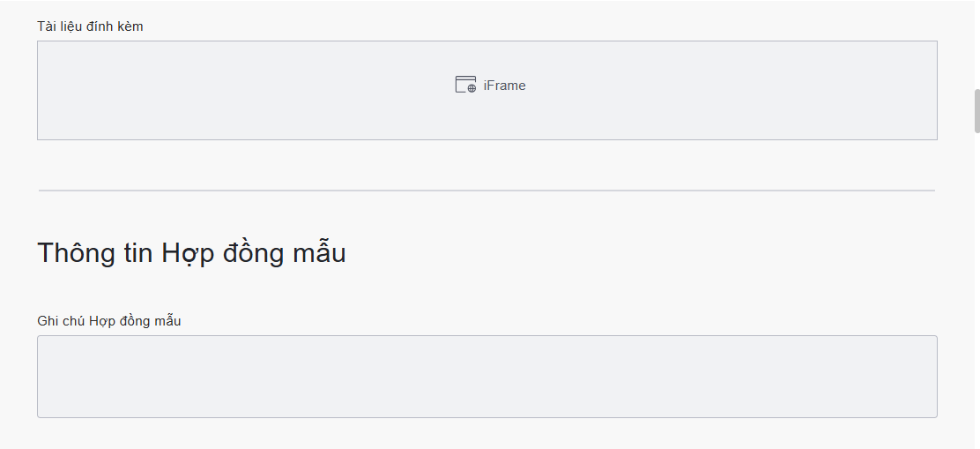Click the iFrame window-globe icon
The width and height of the screenshot is (980, 449).
click(465, 85)
